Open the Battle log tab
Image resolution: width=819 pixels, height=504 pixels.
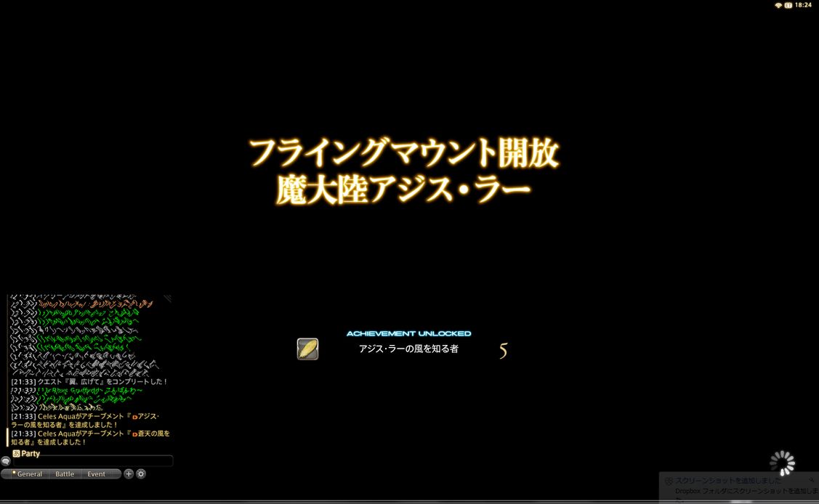pyautogui.click(x=65, y=473)
